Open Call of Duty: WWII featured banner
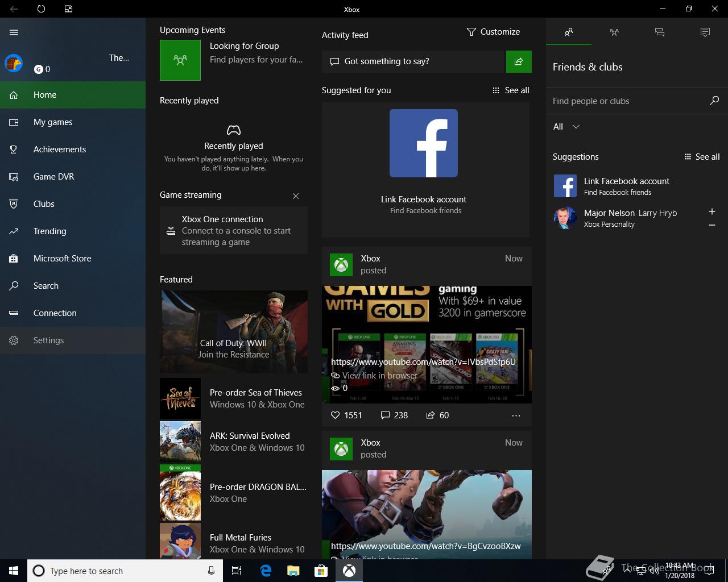Viewport: 728px width, 582px height. point(234,332)
